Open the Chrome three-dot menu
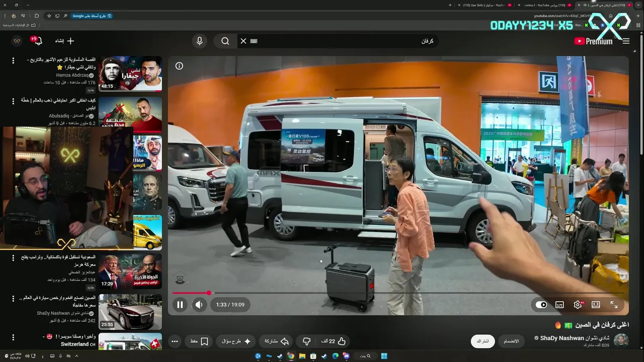The image size is (644, 362). point(5,16)
